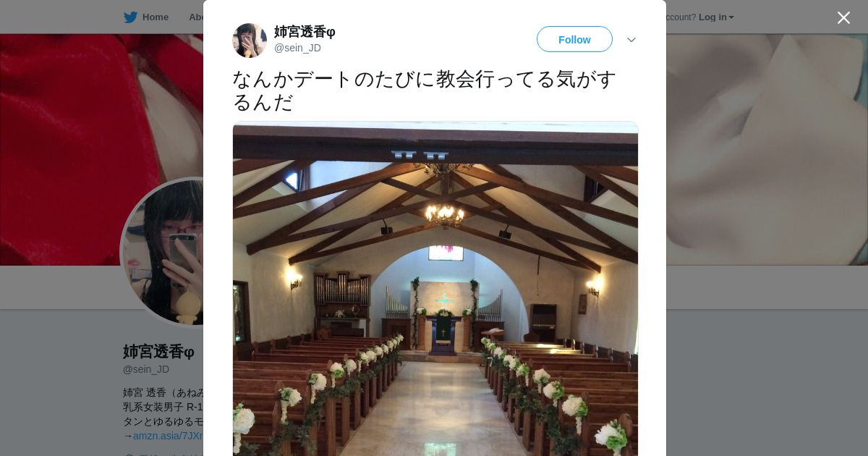Image resolution: width=868 pixels, height=456 pixels.
Task: Follow the account @sein_JD
Action: click(574, 40)
